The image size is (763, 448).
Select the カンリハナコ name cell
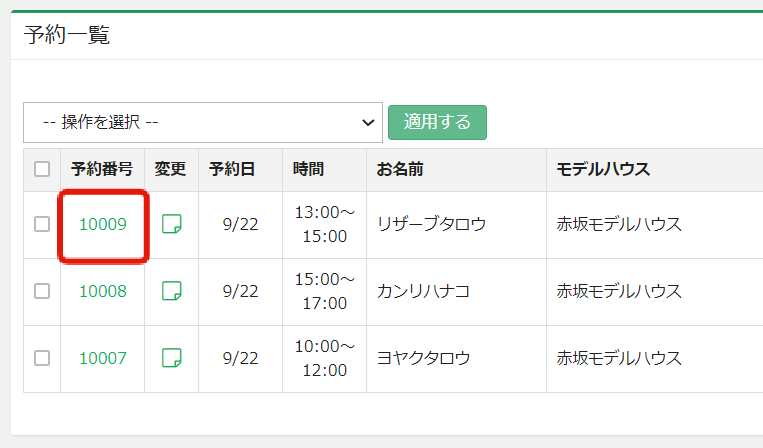tap(456, 291)
